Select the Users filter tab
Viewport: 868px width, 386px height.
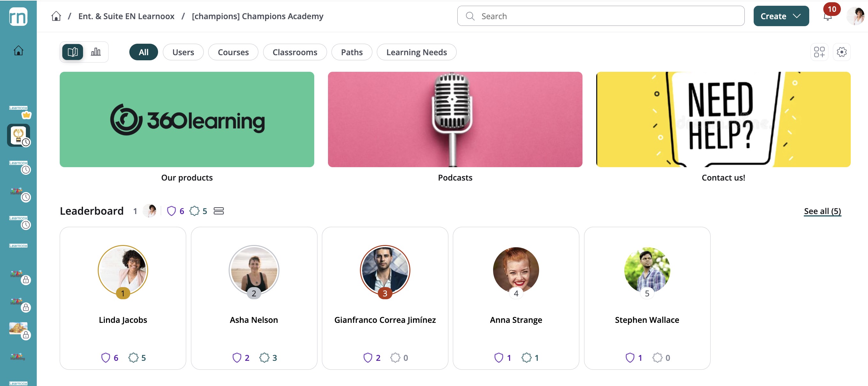183,52
